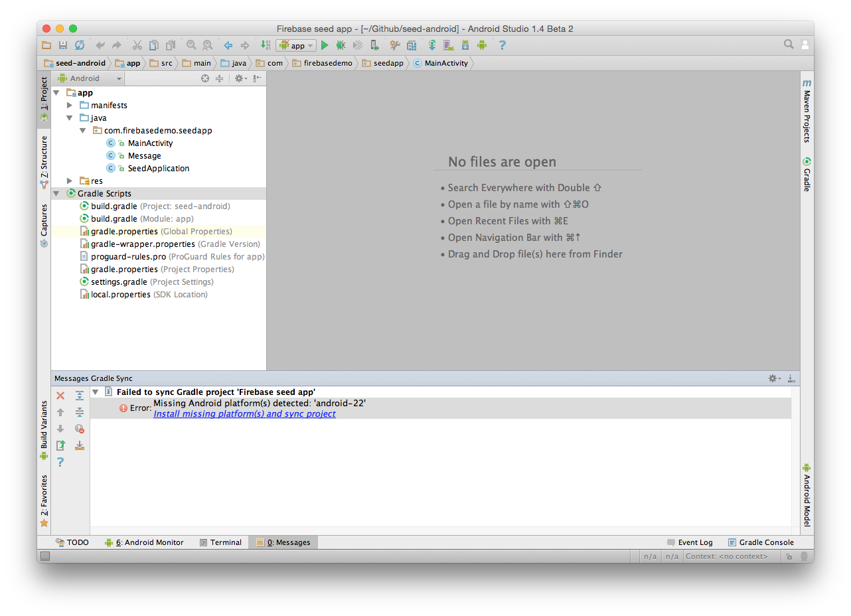Click the Scroll from Source target icon

click(x=205, y=78)
